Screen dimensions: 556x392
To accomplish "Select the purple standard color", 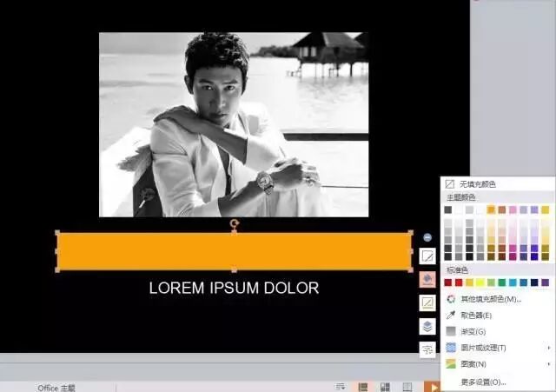I will coord(546,282).
